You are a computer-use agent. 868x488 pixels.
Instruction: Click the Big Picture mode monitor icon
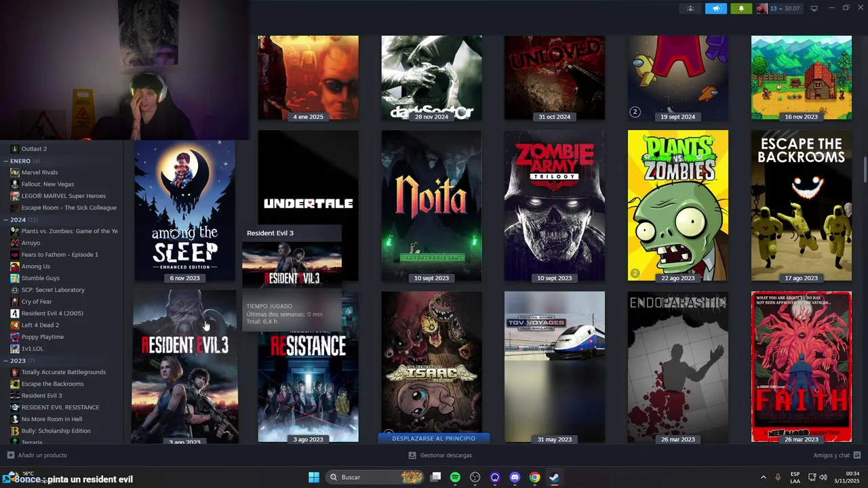pos(814,8)
